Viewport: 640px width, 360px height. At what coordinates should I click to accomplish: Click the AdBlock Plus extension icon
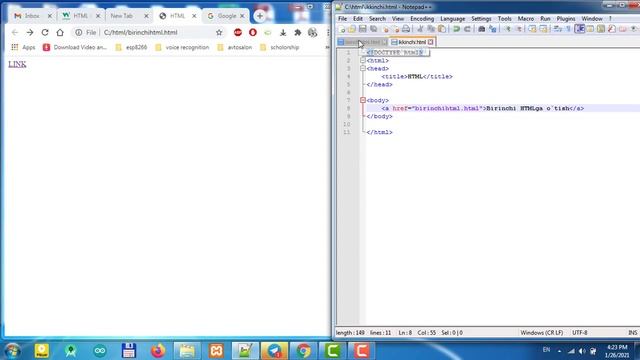point(238,32)
